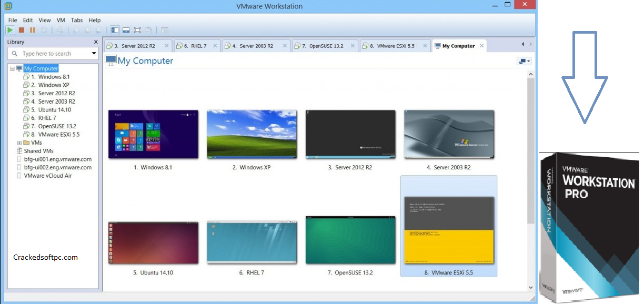Switch to the 4. Server 2003 R2 tab
Screen dimensions: 644x305
click(x=256, y=46)
